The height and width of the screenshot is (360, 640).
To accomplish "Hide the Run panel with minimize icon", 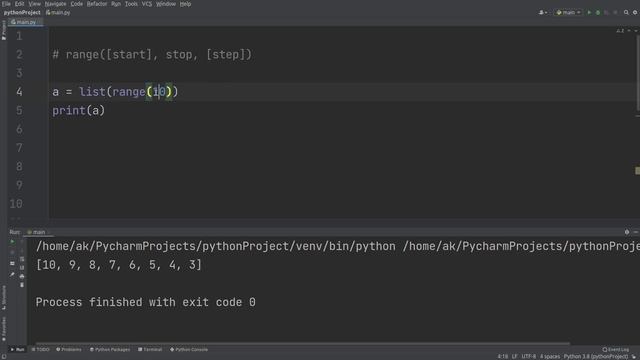I will pos(636,232).
